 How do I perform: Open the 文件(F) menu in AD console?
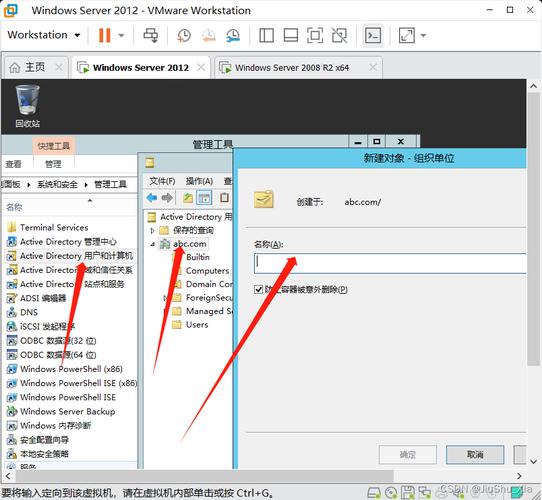pyautogui.click(x=162, y=181)
